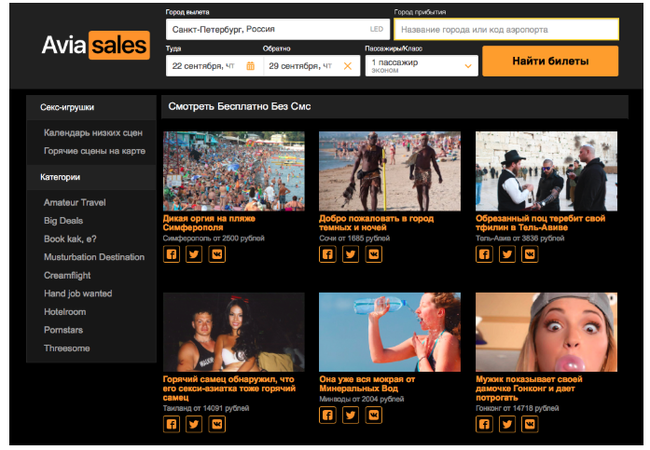Clear return date with the X icon

(347, 66)
